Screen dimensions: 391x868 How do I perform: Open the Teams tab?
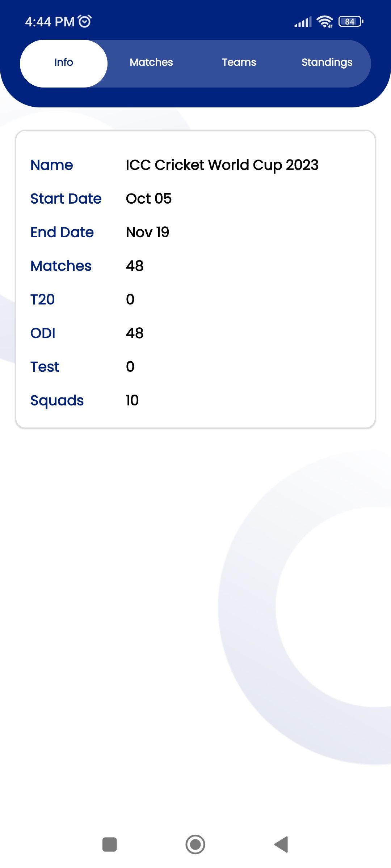coord(239,63)
